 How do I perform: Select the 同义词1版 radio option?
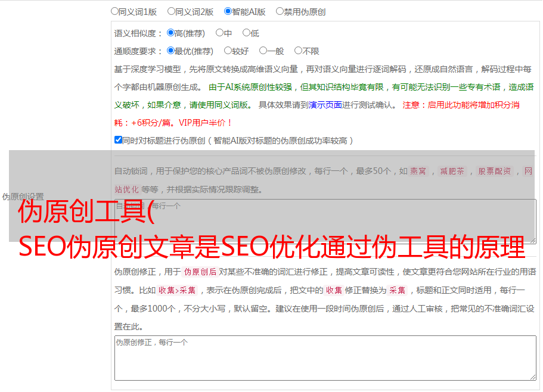[114, 11]
